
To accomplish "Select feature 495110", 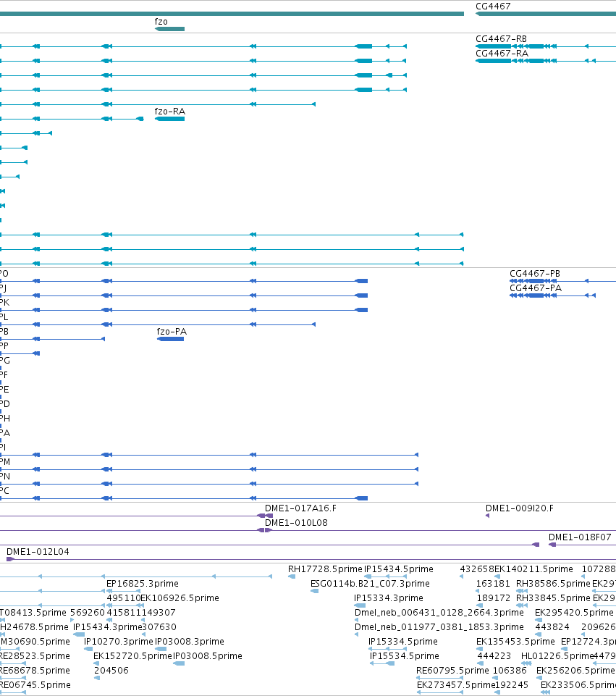I will [123, 598].
